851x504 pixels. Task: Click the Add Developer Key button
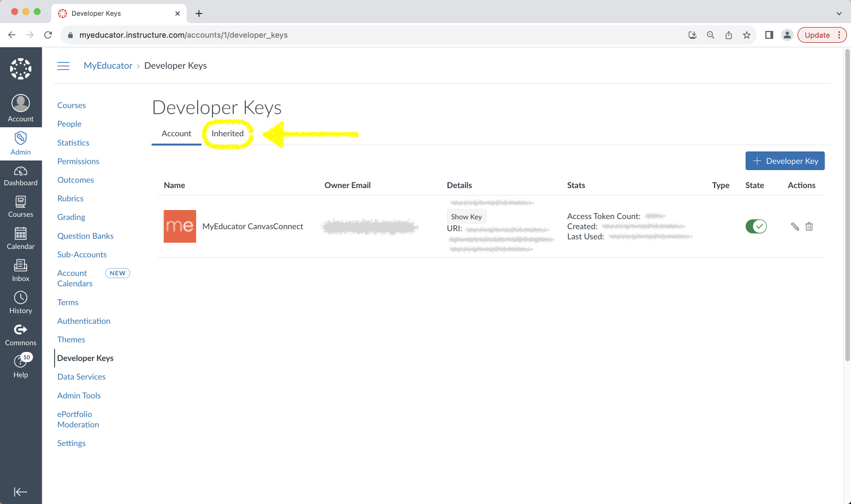[785, 161]
